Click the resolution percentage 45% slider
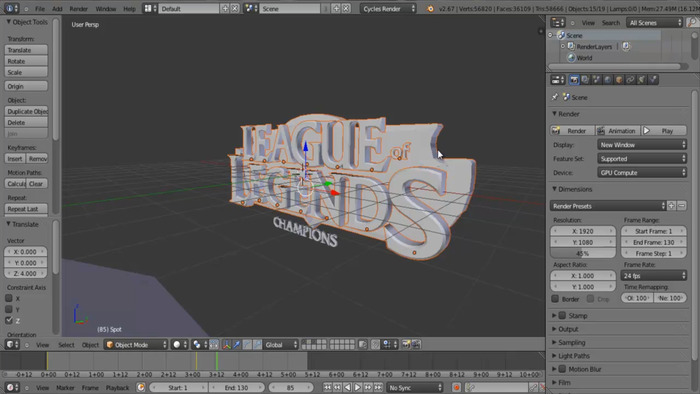This screenshot has height=394, width=700. (x=583, y=253)
